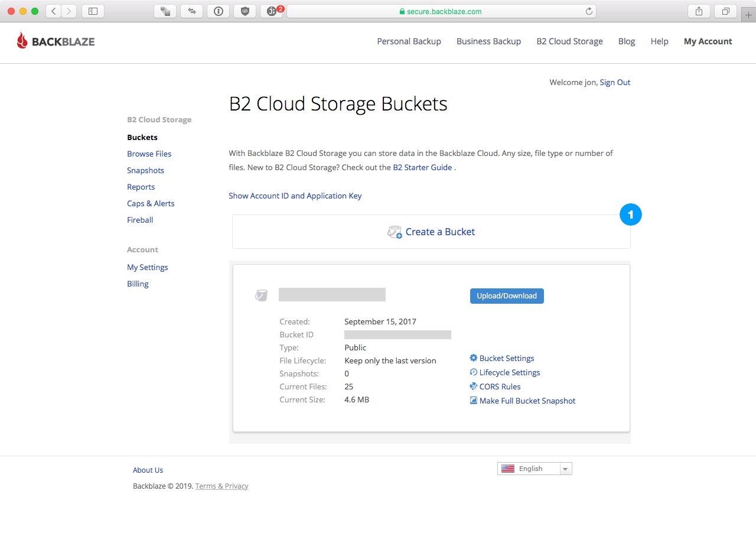Click the Upload/Download button

tap(507, 295)
